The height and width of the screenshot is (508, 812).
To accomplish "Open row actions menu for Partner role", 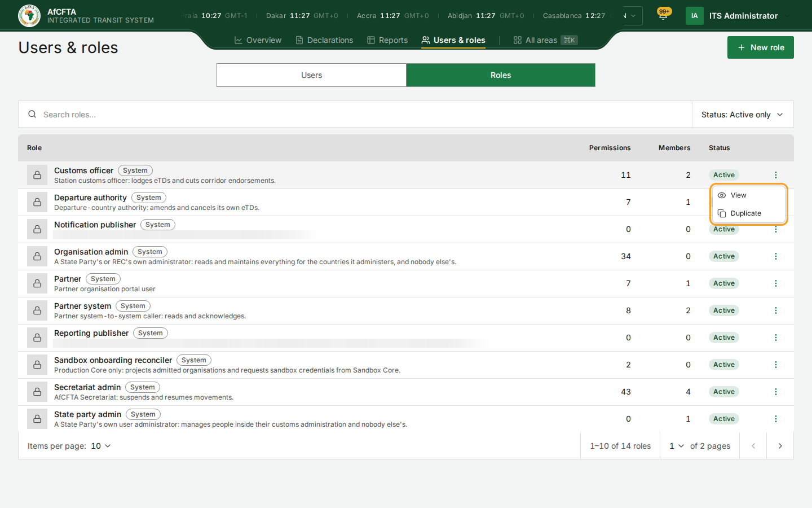I will pyautogui.click(x=776, y=283).
